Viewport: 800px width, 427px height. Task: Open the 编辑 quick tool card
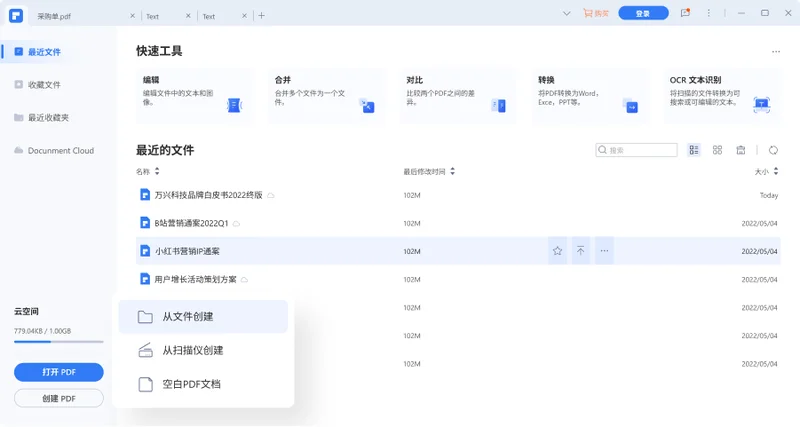pyautogui.click(x=194, y=96)
